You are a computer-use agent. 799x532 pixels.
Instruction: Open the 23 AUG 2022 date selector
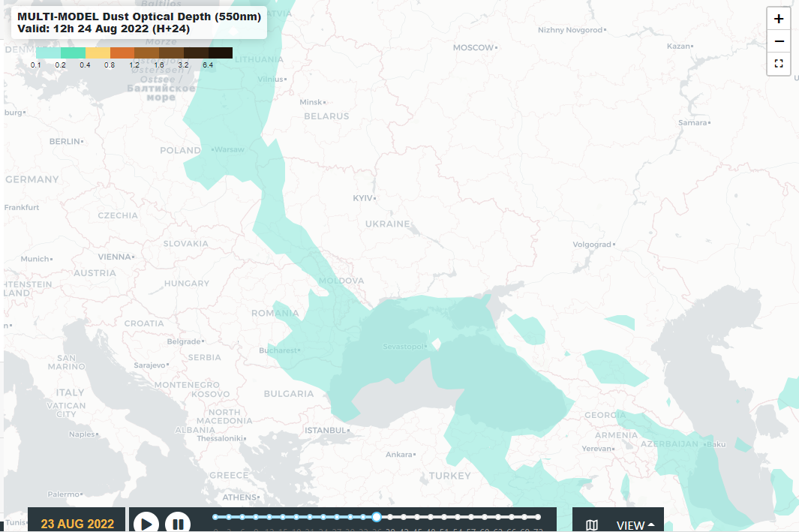click(x=77, y=523)
